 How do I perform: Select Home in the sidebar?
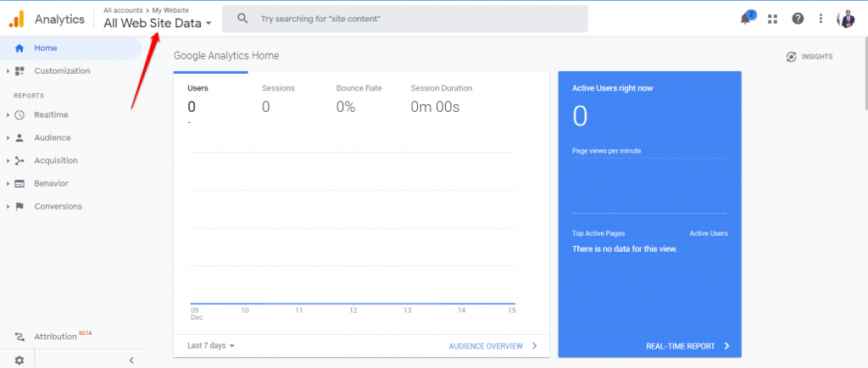point(46,48)
